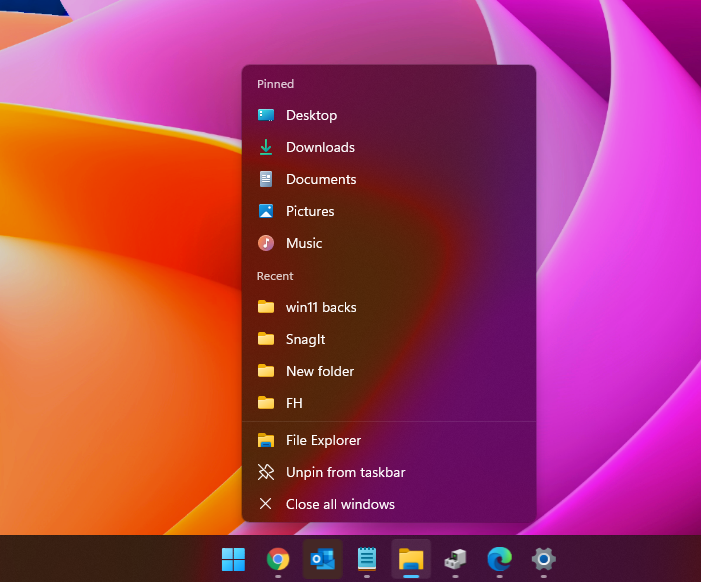
Task: Launch File Explorer from jump list
Action: click(x=323, y=440)
